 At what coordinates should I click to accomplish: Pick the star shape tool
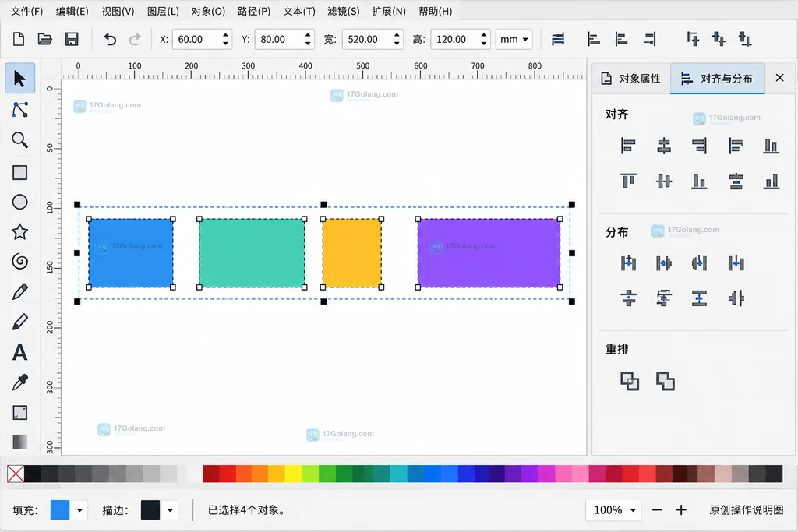19,232
